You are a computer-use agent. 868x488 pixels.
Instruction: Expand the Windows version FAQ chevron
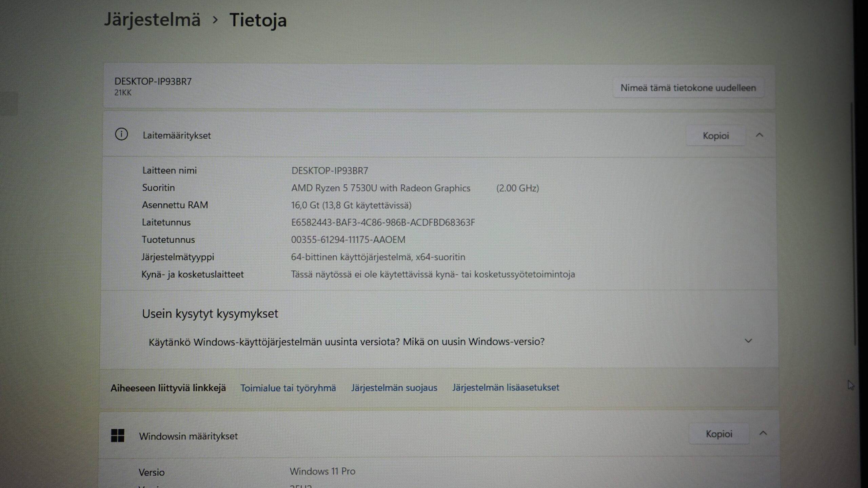748,341
